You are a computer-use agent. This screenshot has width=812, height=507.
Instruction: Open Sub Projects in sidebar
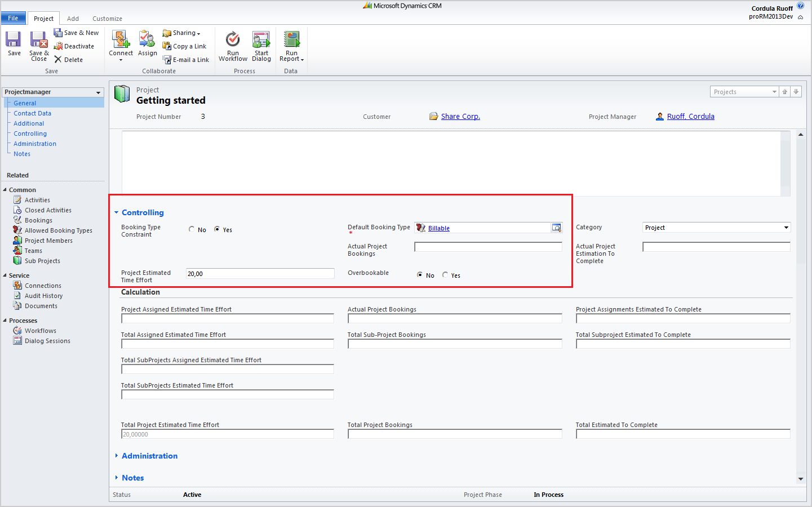pyautogui.click(x=42, y=261)
